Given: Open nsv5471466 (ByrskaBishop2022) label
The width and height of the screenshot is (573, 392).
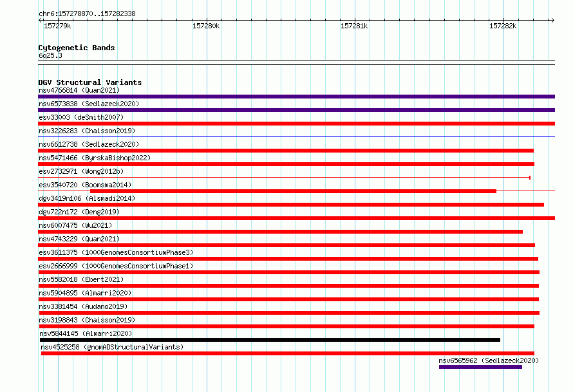Looking at the screenshot, I should click(x=95, y=158).
